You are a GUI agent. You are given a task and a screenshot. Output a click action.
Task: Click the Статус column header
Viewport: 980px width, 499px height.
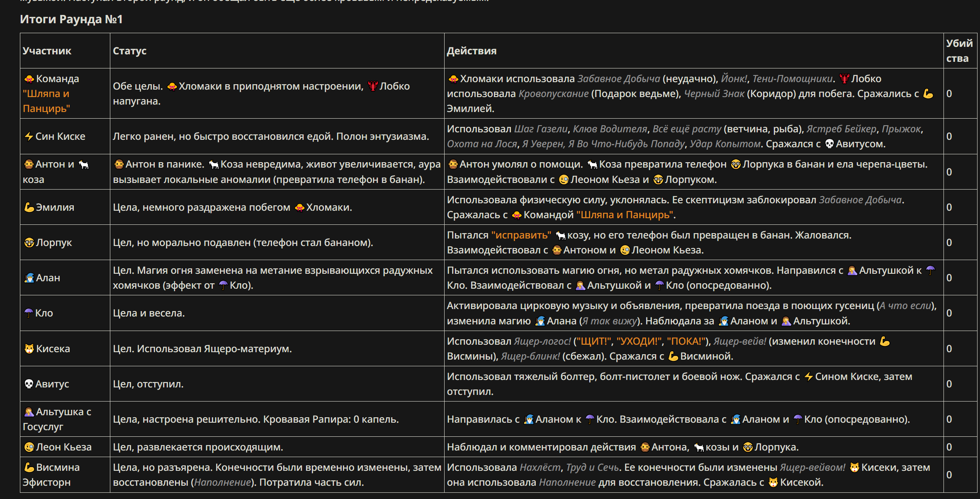coord(130,51)
